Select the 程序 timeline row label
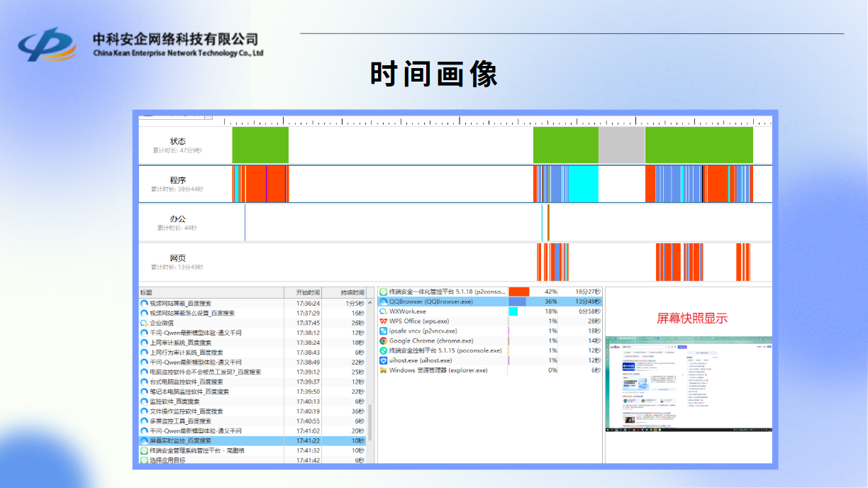 pos(178,180)
